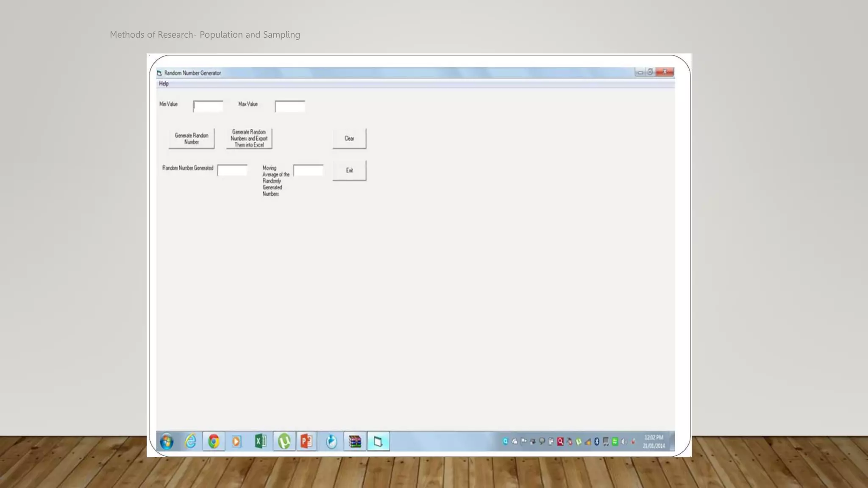Click Generate Random Numbers and Export to Excel
Screen dimensions: 868x488
(x=249, y=139)
